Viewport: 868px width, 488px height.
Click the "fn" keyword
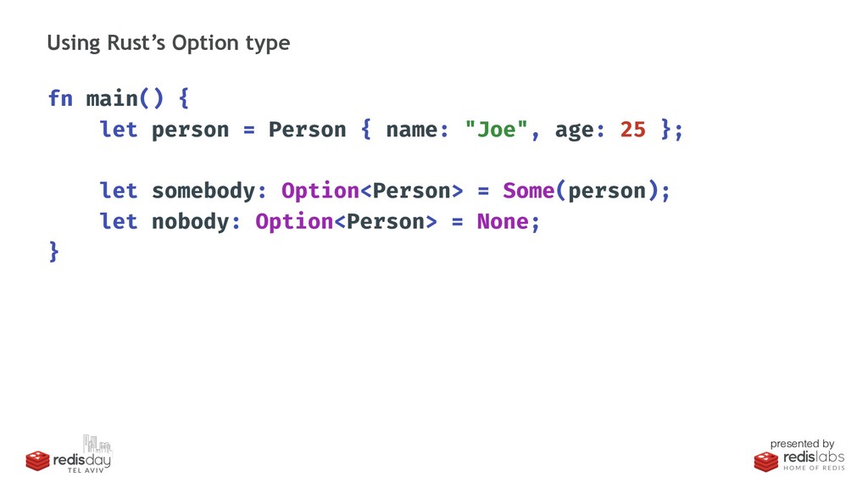pyautogui.click(x=61, y=98)
